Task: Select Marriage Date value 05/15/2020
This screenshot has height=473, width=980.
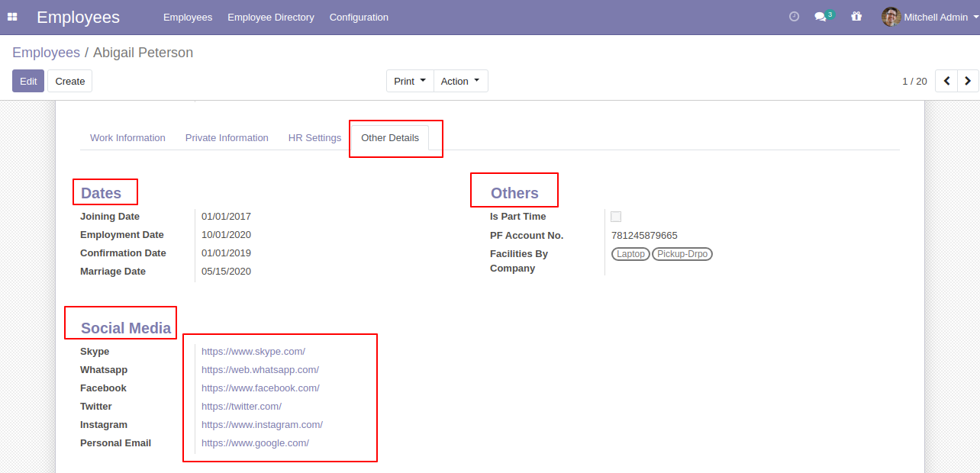Action: pos(226,272)
